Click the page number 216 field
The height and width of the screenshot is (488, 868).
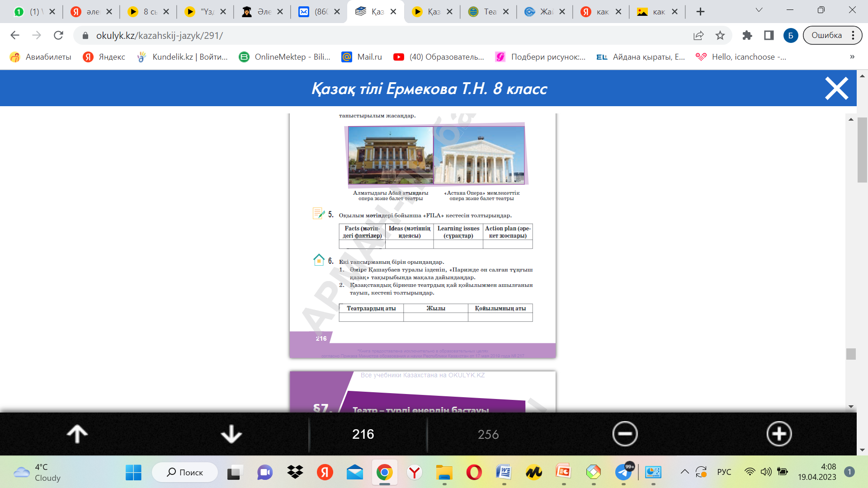point(363,434)
